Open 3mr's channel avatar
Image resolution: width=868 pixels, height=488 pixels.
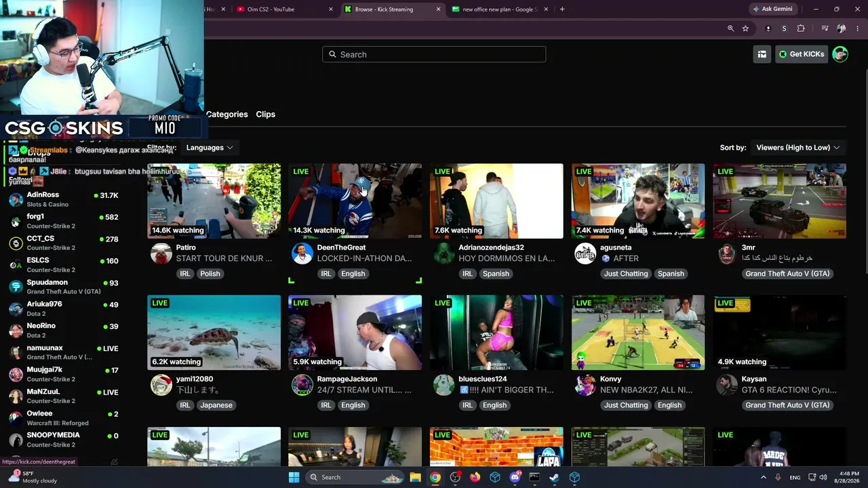point(727,254)
